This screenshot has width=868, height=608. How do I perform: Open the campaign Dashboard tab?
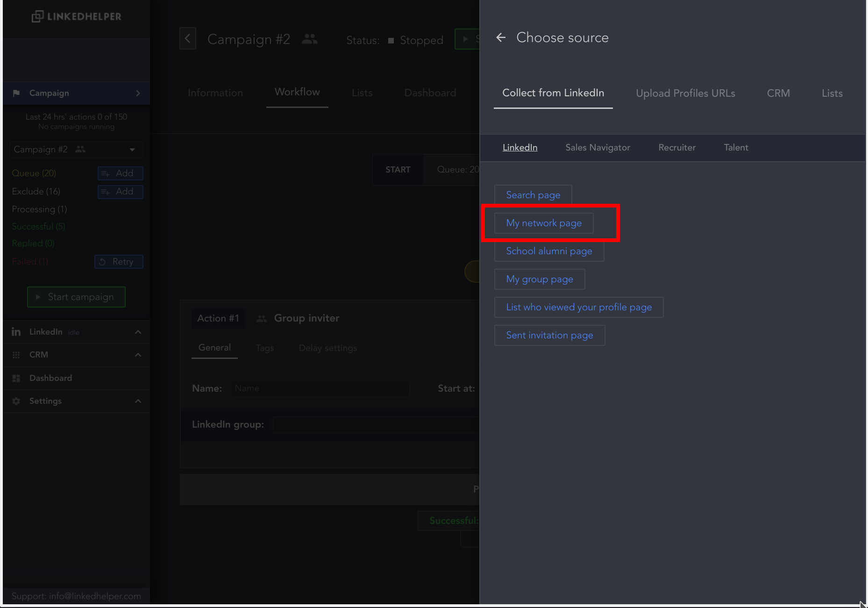coord(430,93)
